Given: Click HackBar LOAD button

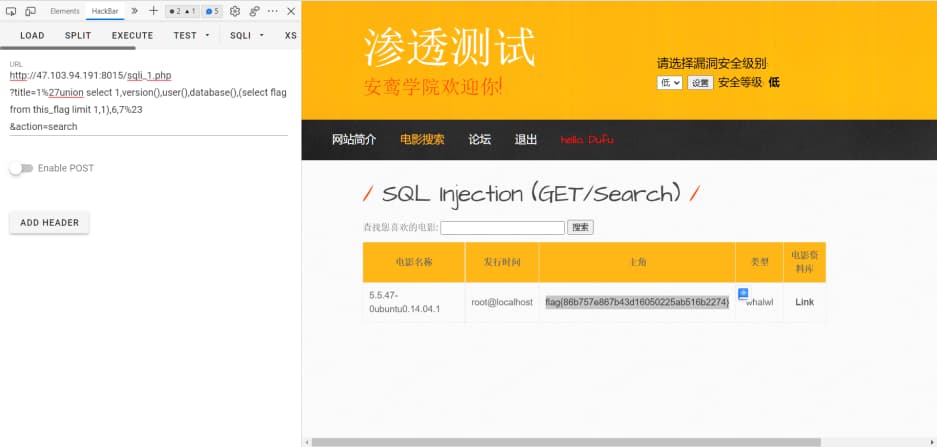Looking at the screenshot, I should pos(32,35).
